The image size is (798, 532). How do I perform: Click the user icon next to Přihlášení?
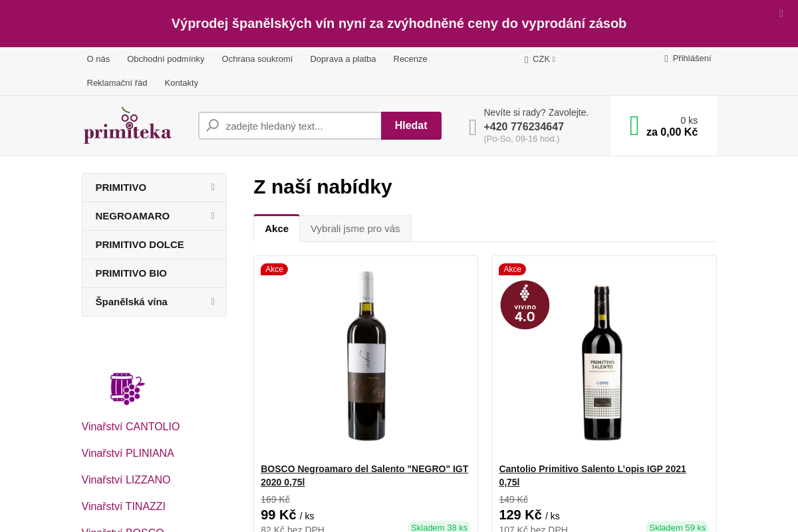[x=665, y=58]
